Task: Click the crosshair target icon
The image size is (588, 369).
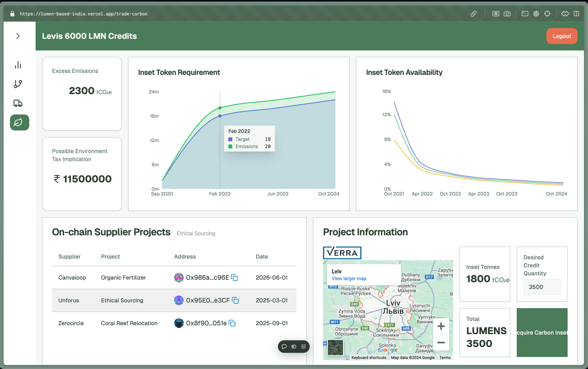Action: (548, 14)
